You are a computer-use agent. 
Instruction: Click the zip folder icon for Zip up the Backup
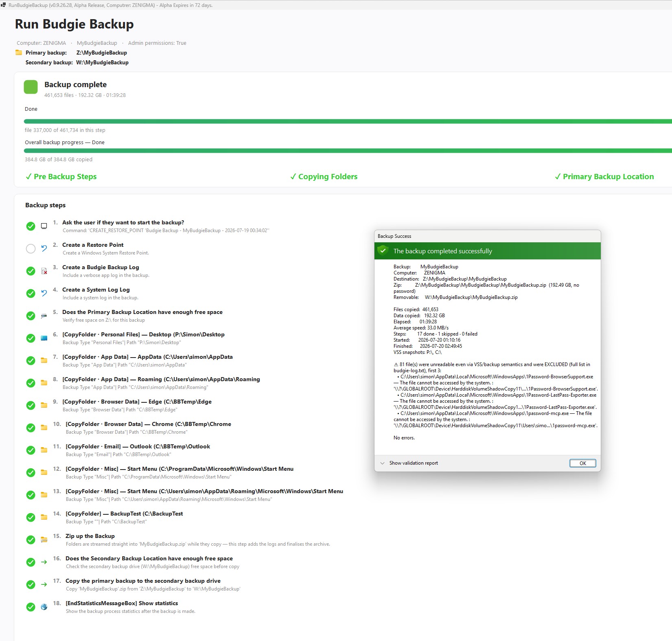coord(44,540)
